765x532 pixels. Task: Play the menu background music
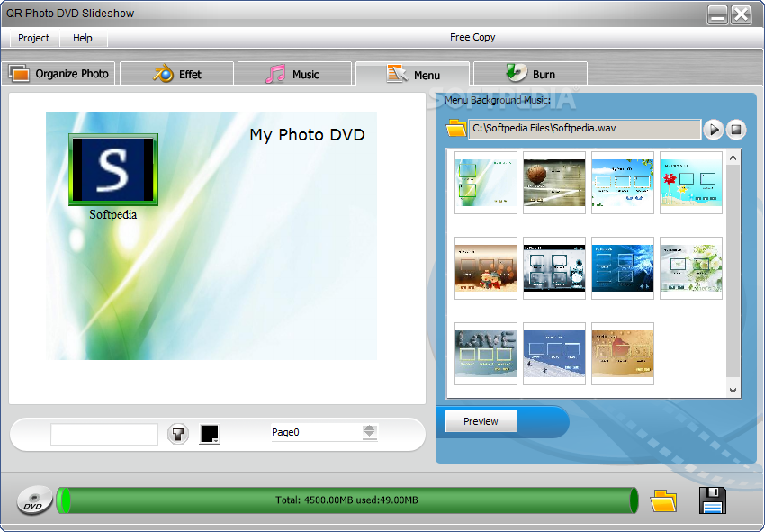[x=714, y=130]
